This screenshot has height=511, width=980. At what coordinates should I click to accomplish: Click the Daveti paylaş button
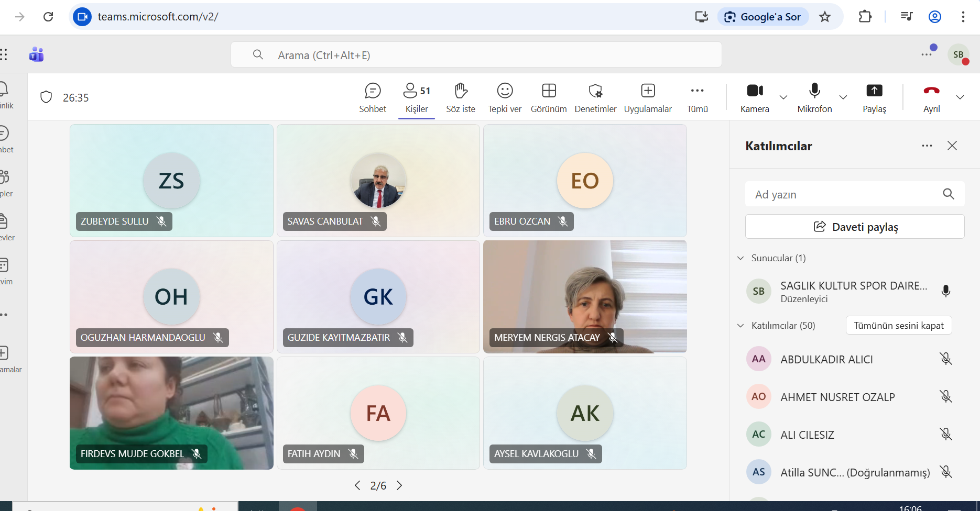855,227
